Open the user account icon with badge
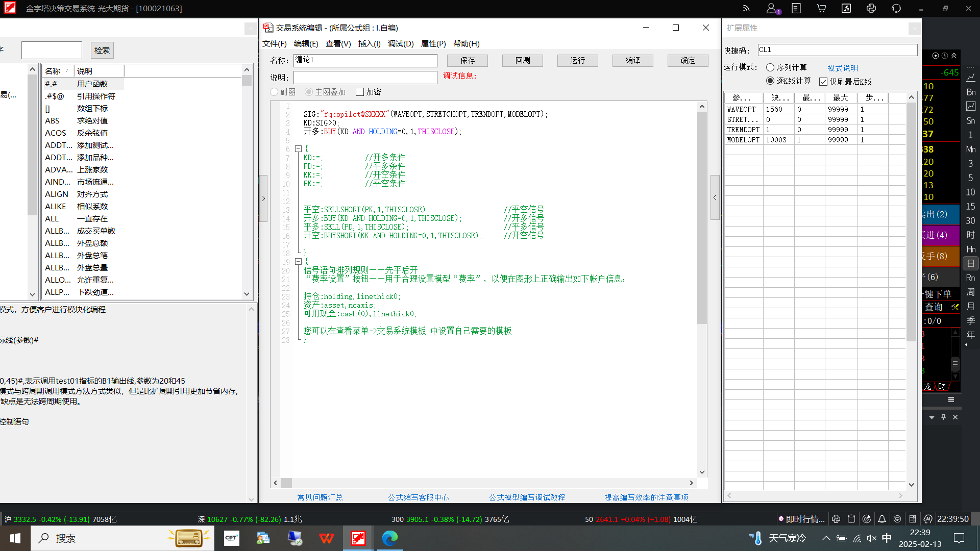The width and height of the screenshot is (980, 551). pos(773,8)
